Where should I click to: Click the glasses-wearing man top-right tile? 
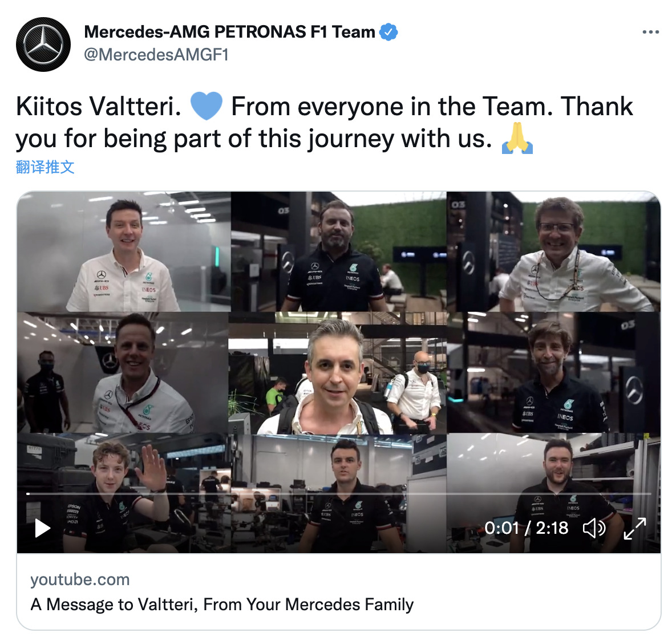coord(553,252)
